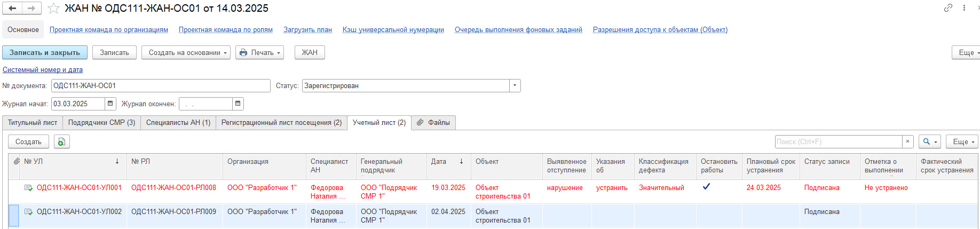Switch to the Подрядчики СМР (3) tab
980x229 pixels.
point(101,123)
